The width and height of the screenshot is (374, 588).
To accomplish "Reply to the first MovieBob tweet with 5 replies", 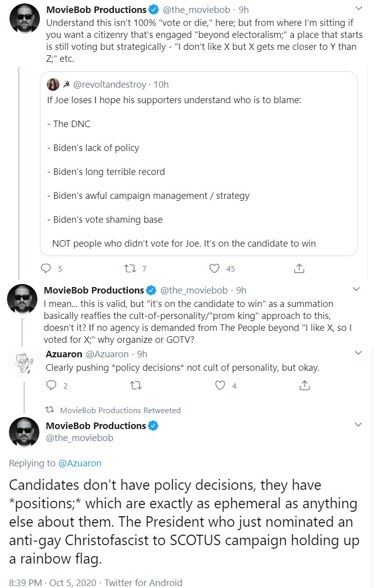I will (x=46, y=269).
